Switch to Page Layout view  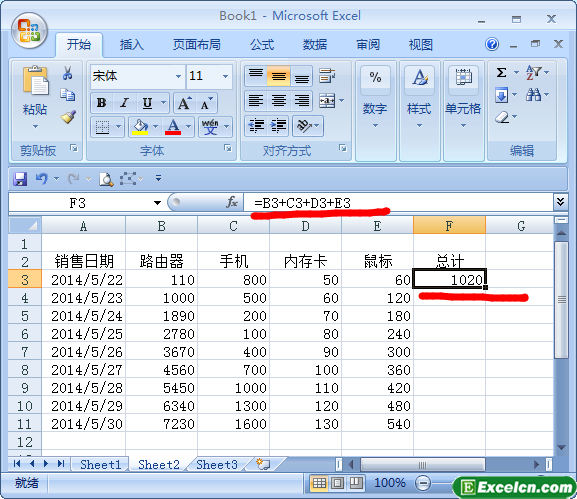click(338, 483)
